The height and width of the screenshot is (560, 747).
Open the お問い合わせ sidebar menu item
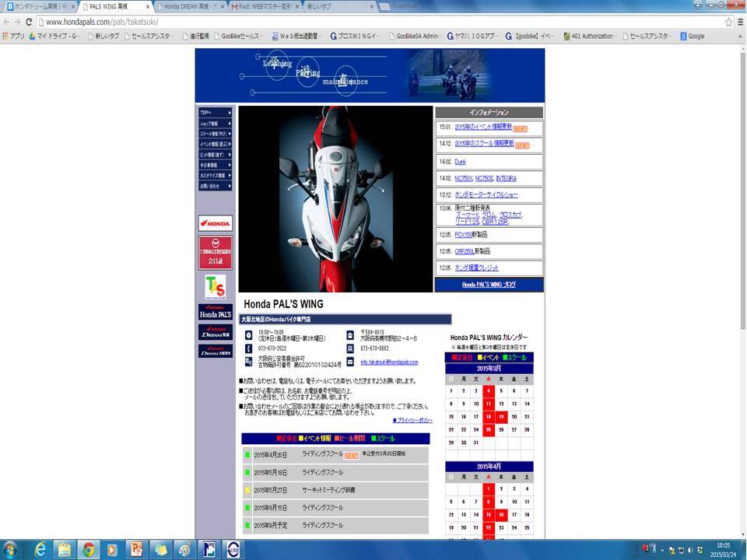[x=216, y=186]
